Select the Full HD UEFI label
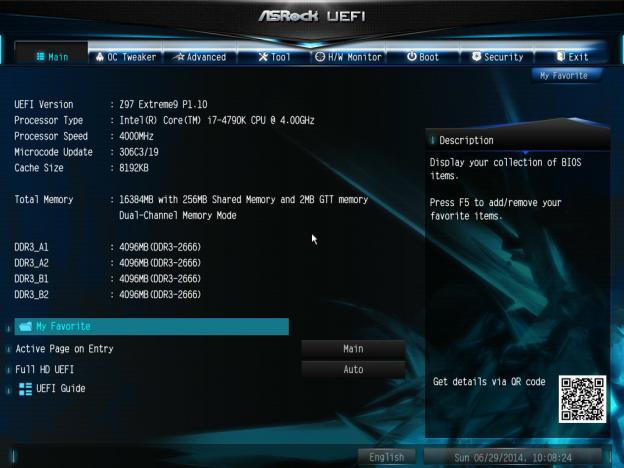This screenshot has width=624, height=468. pyautogui.click(x=45, y=370)
